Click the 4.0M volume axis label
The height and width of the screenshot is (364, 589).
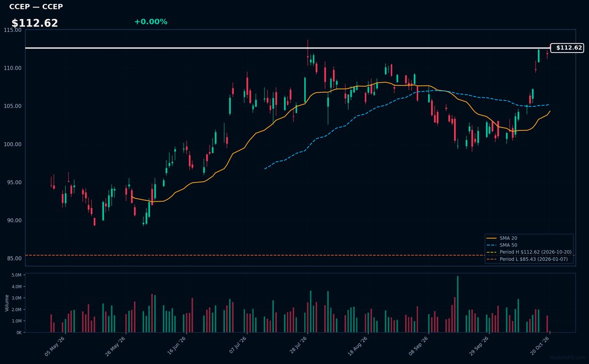(16, 286)
